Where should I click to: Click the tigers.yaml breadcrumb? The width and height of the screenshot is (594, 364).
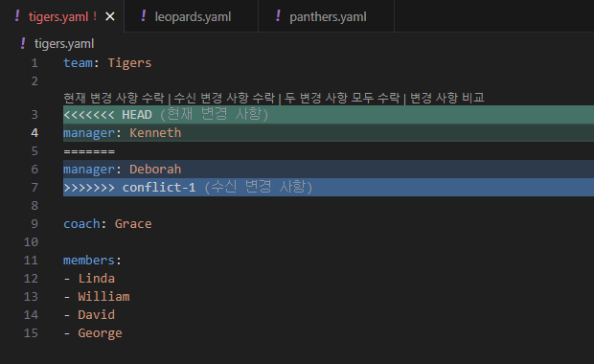[64, 43]
